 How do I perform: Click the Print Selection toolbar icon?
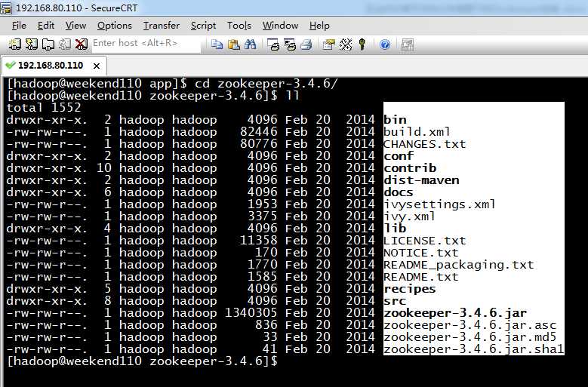tap(290, 45)
